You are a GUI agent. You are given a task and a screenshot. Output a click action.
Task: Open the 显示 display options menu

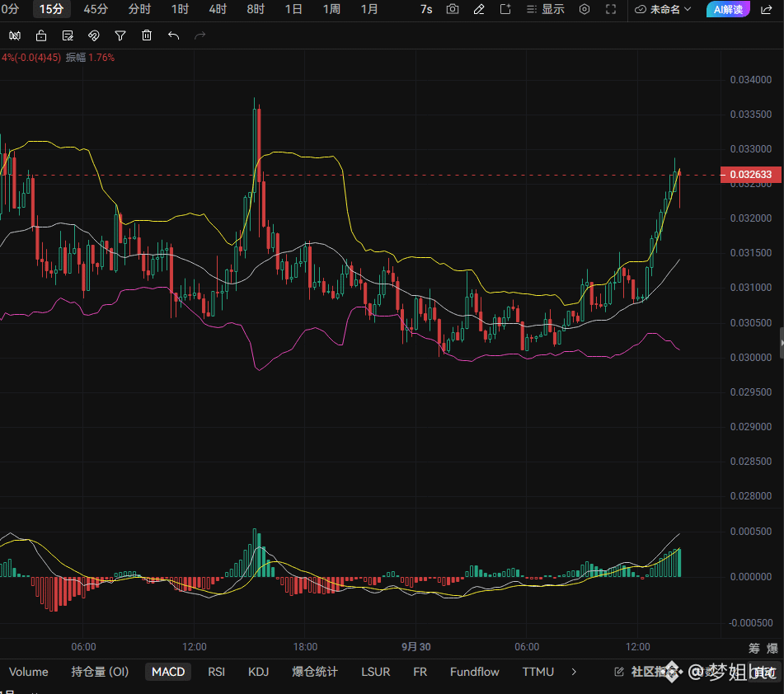point(546,9)
